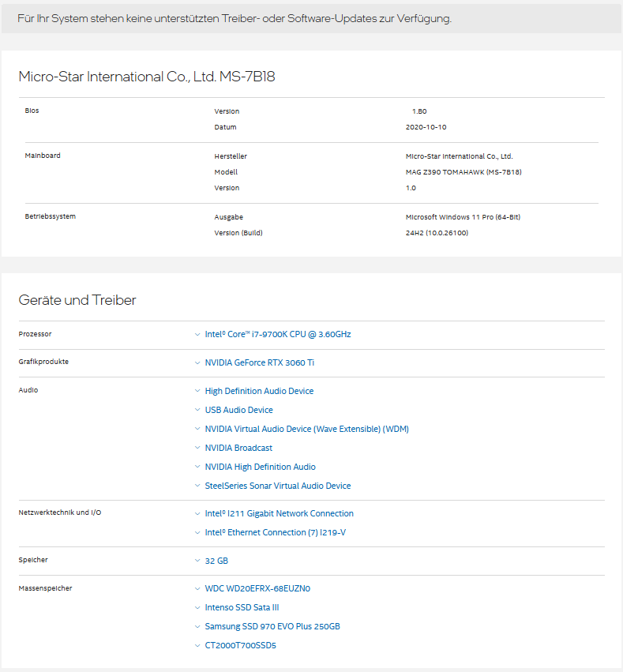Select Microsoft Windows 11 Pro (64-Bit) text
The image size is (623, 672).
[463, 217]
